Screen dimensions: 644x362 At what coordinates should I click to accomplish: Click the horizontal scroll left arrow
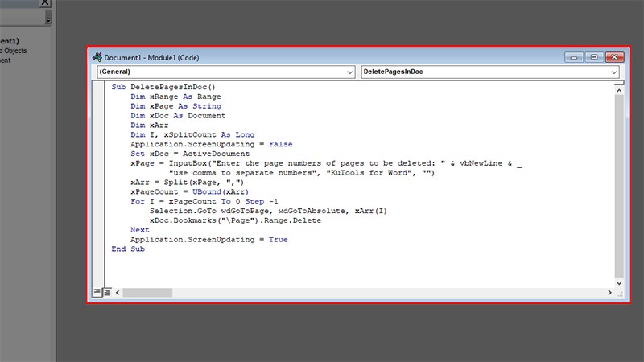[118, 293]
